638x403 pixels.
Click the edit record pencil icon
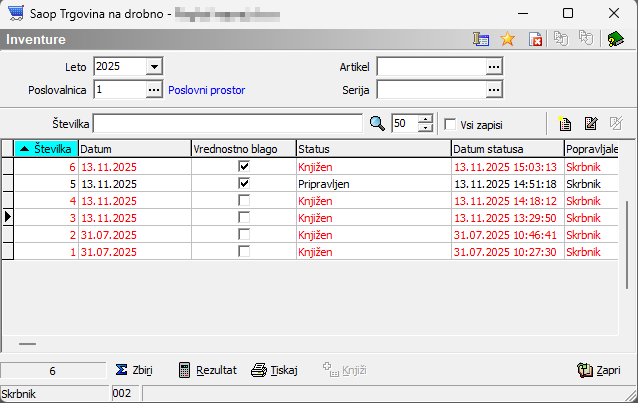click(x=591, y=123)
